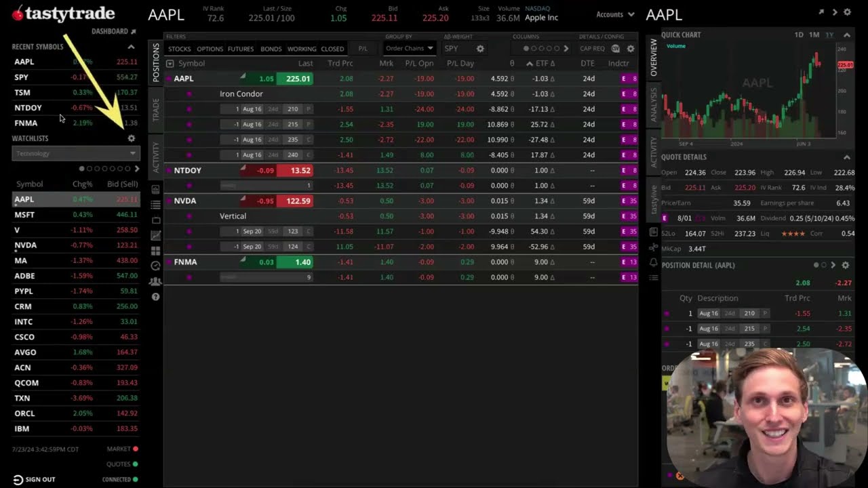
Task: Open the news page icon below tastylive tab
Action: pos(653,231)
